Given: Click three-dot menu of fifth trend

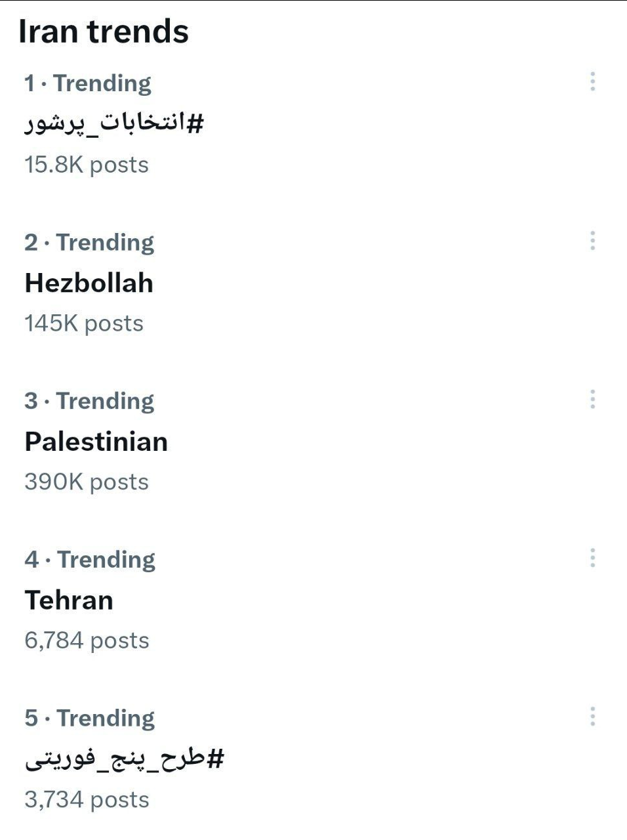Looking at the screenshot, I should [592, 717].
